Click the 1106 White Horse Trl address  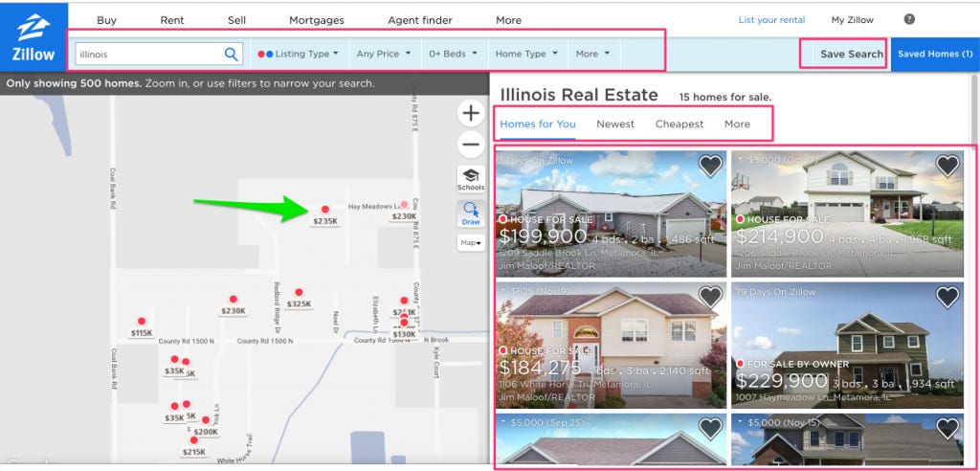pos(573,384)
